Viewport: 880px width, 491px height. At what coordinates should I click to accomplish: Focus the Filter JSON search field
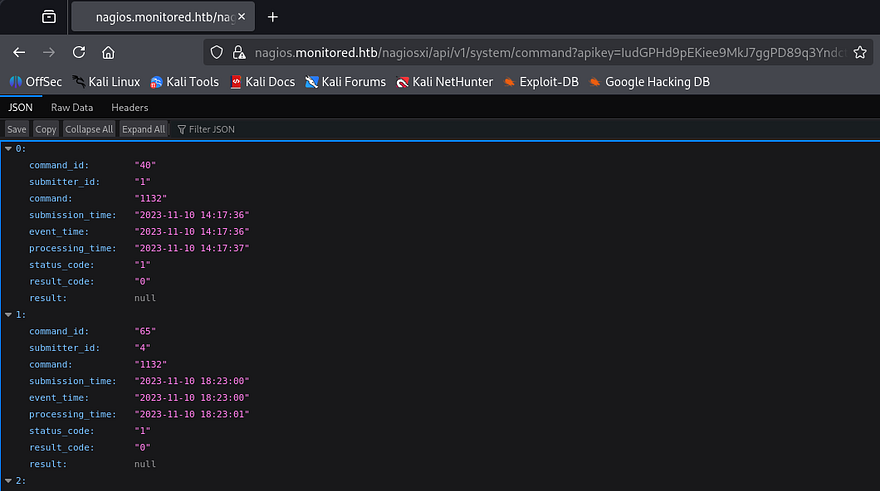click(212, 129)
